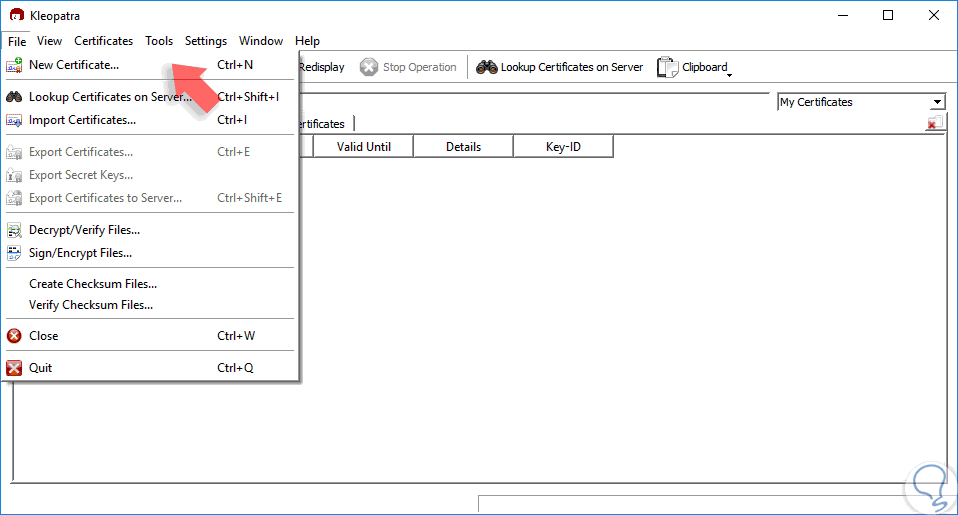
Task: Click the Sign/Encrypt Files icon
Action: tap(14, 253)
